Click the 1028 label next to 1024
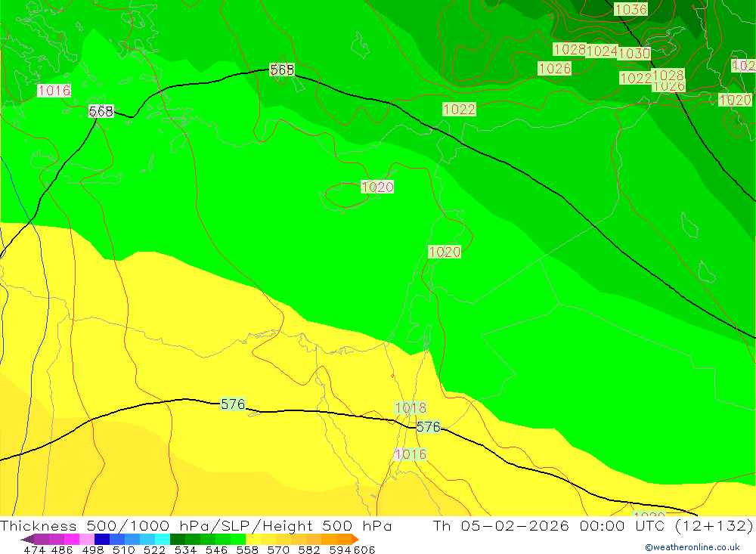 click(x=569, y=49)
